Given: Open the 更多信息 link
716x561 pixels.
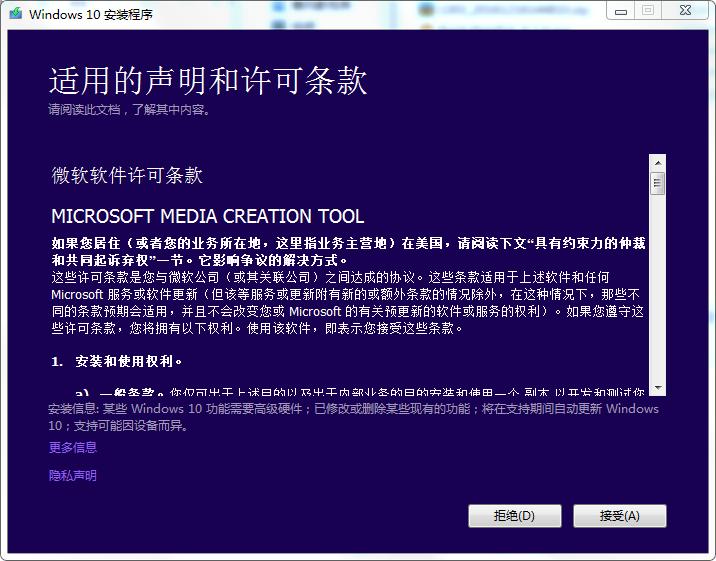Looking at the screenshot, I should [x=73, y=447].
